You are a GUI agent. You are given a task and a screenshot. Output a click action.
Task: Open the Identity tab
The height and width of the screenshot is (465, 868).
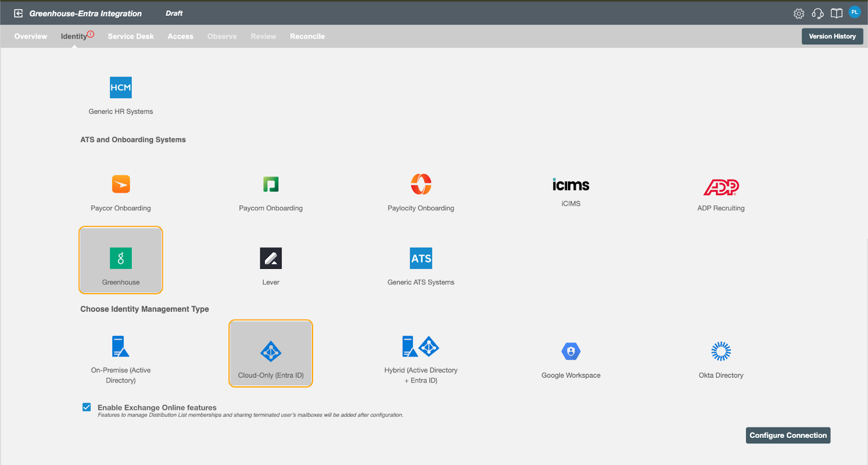[74, 36]
